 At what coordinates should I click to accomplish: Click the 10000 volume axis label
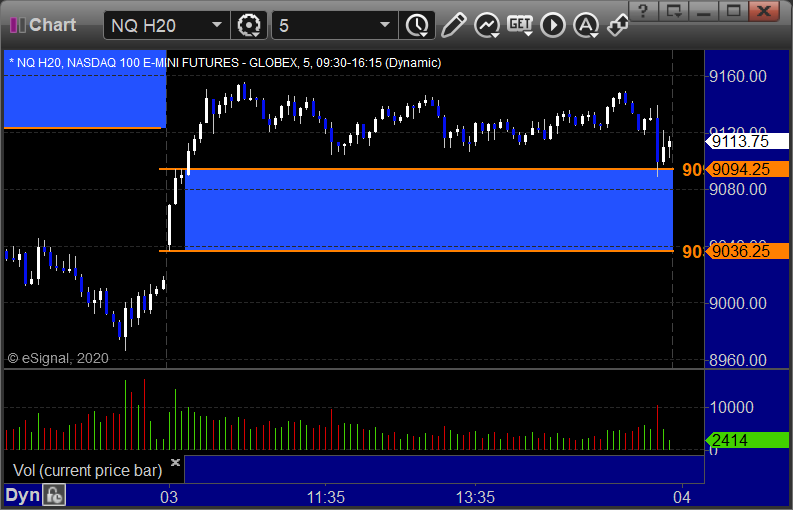pos(731,407)
